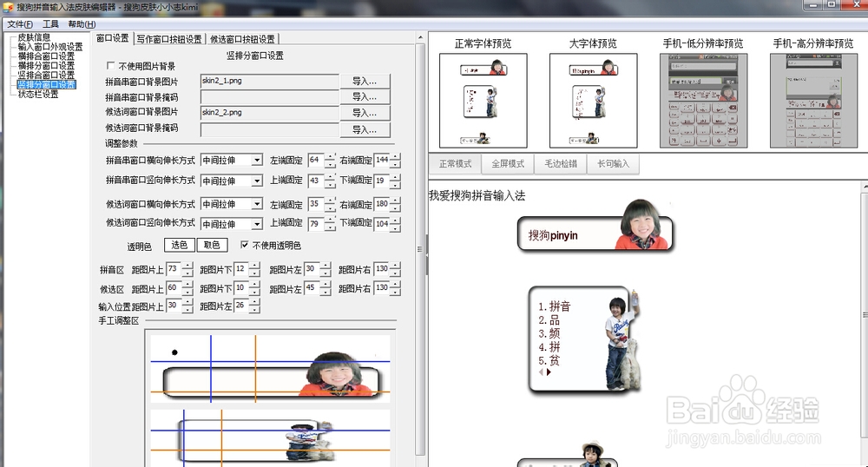The height and width of the screenshot is (467, 868).
Task: Select 皮肤信息 in the tree
Action: (x=34, y=37)
